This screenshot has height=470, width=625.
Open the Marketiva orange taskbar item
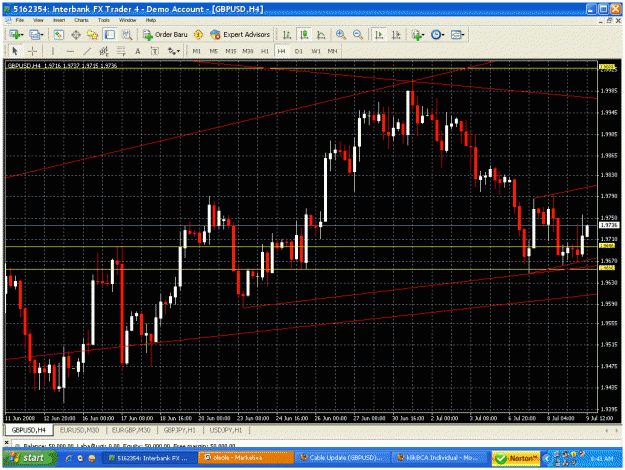[x=246, y=458]
